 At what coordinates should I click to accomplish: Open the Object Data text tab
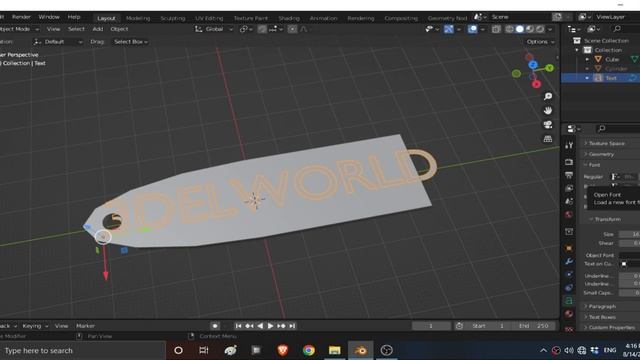click(569, 301)
